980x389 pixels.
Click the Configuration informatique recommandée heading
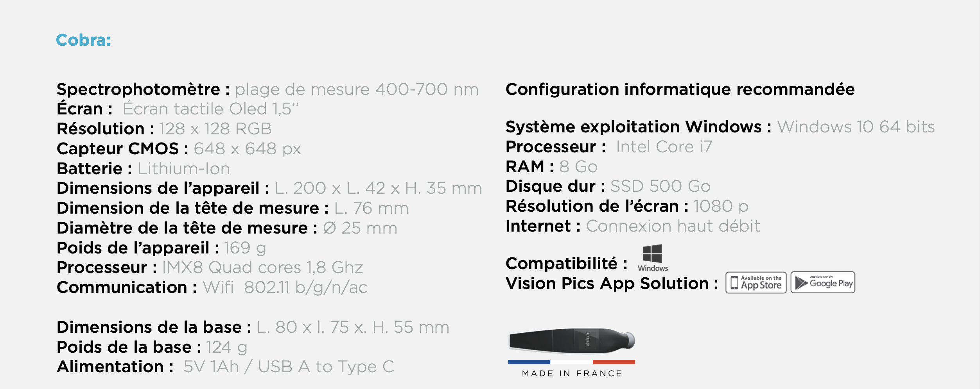click(680, 89)
